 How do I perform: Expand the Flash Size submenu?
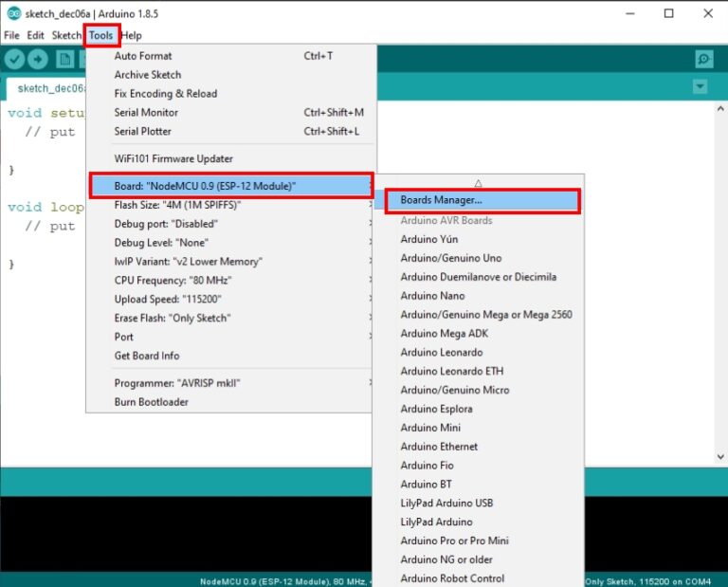pos(230,205)
